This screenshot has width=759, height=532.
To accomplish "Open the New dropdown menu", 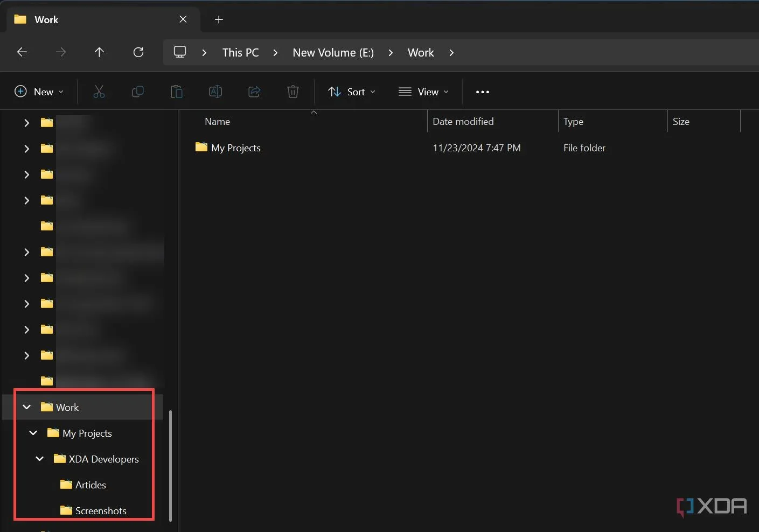I will point(39,92).
